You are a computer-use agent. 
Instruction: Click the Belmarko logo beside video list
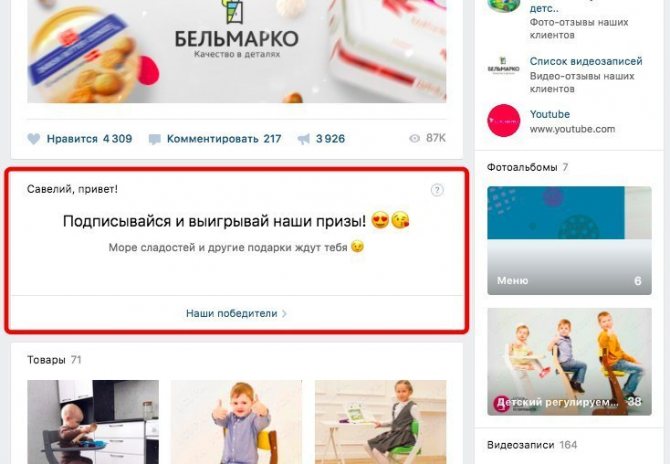tap(504, 69)
